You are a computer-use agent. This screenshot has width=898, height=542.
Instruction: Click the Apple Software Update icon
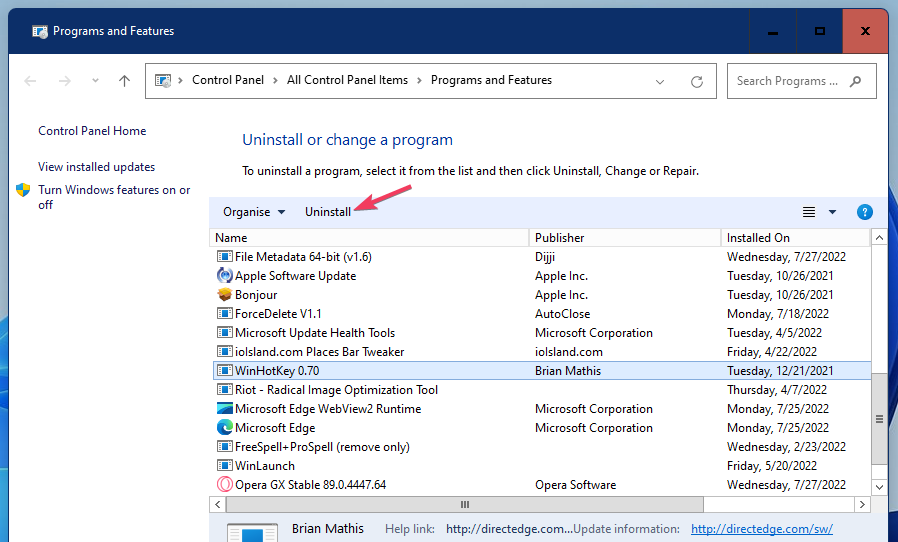(x=224, y=276)
